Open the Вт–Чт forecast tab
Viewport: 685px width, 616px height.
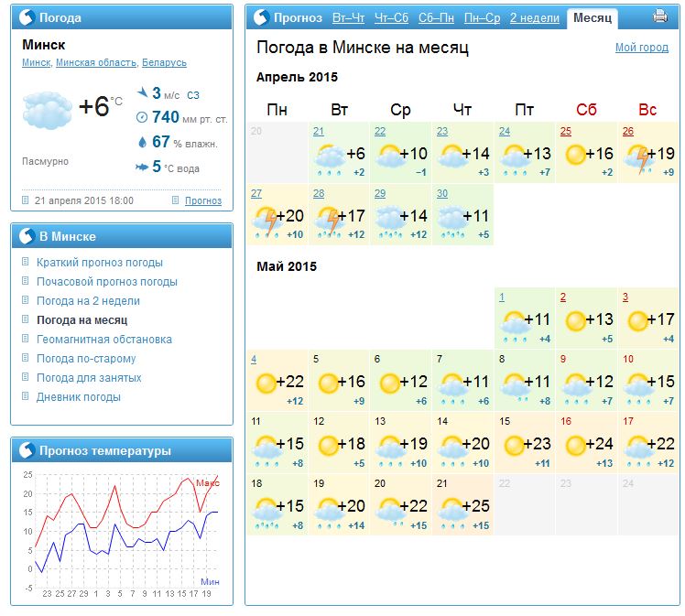click(x=349, y=17)
